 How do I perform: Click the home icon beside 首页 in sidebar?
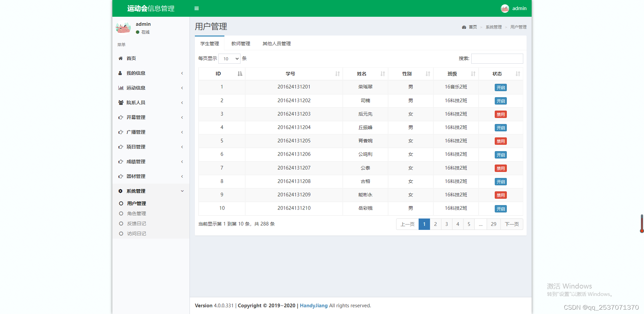pos(120,58)
